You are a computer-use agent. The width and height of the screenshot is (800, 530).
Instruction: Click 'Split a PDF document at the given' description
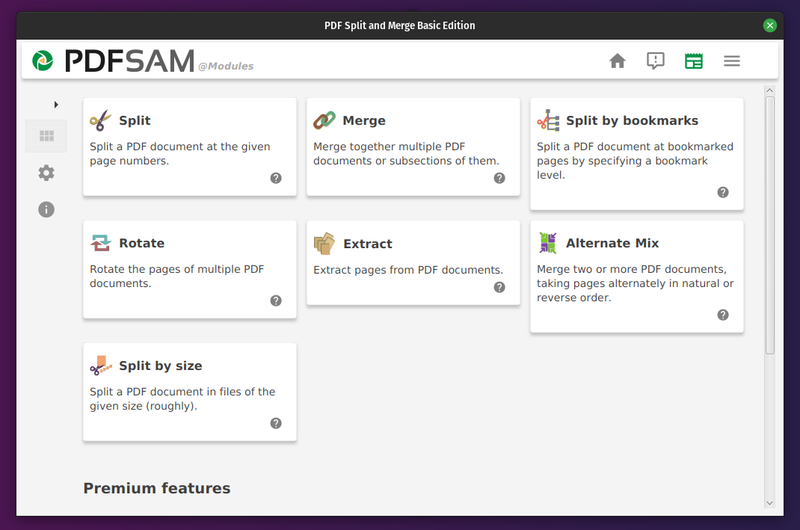coord(180,146)
